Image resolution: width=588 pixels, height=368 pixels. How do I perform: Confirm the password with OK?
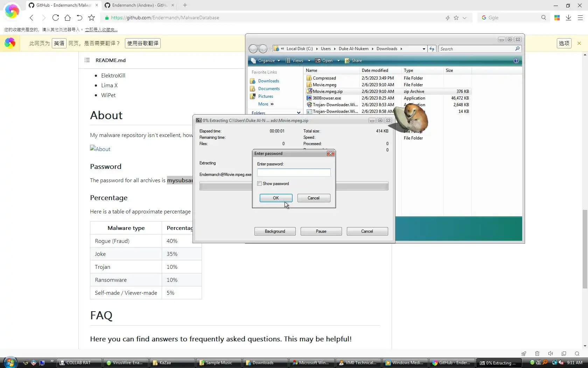(276, 198)
